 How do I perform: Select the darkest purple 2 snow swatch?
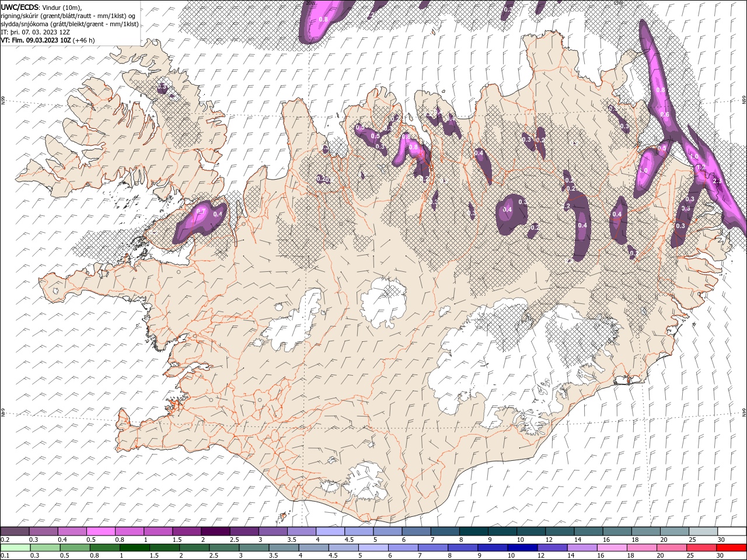tap(215, 531)
